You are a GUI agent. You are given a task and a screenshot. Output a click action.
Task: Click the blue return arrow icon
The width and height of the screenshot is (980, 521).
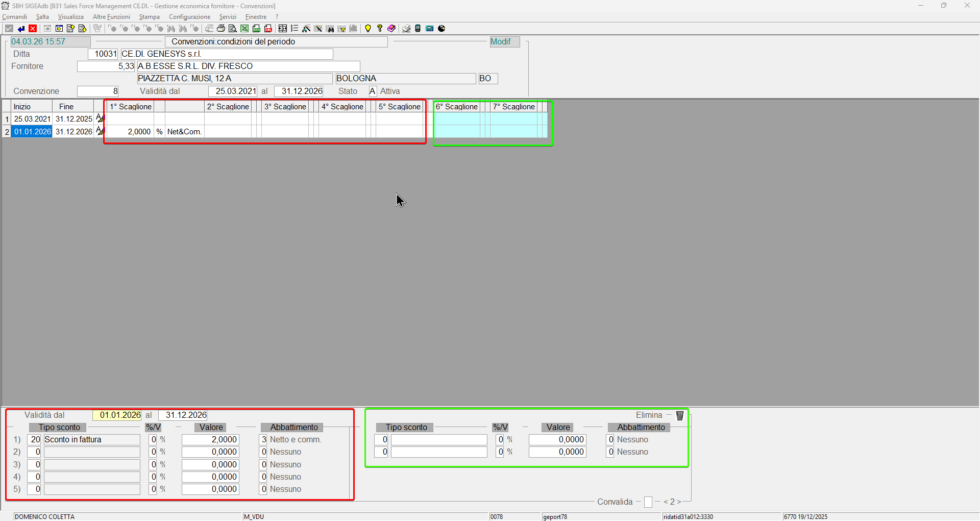pos(21,29)
